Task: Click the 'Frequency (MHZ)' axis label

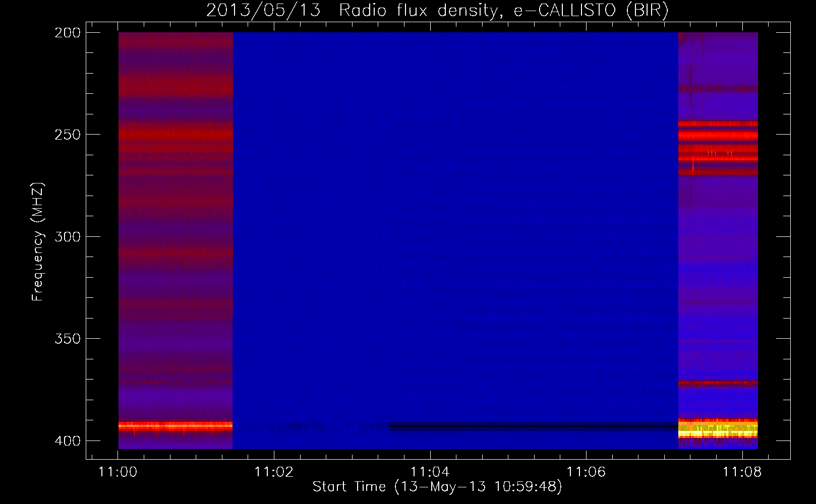Action: 37,241
